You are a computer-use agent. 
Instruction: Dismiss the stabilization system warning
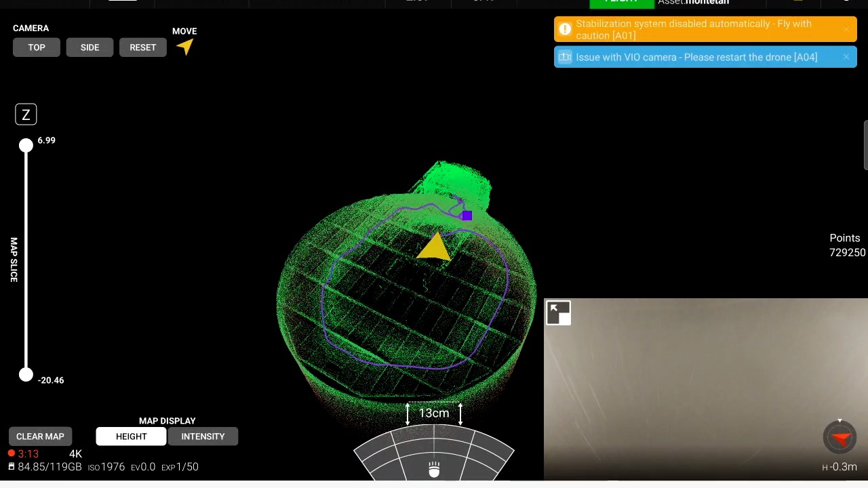tap(846, 29)
